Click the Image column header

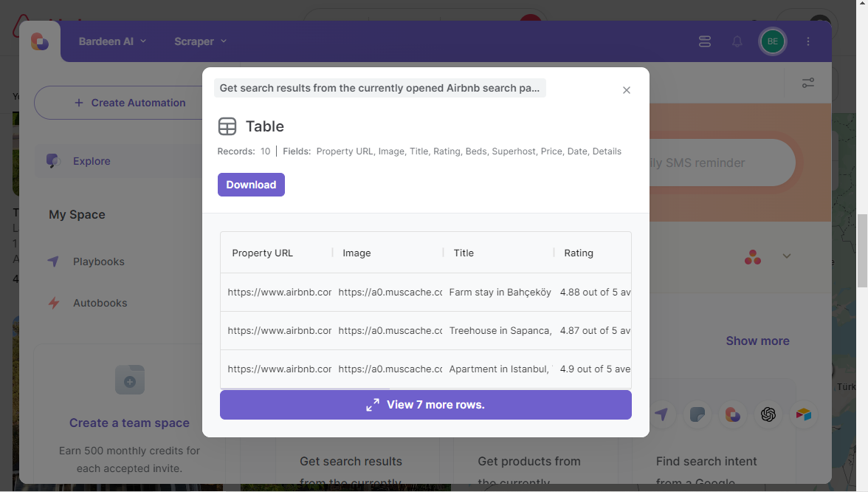(x=356, y=253)
